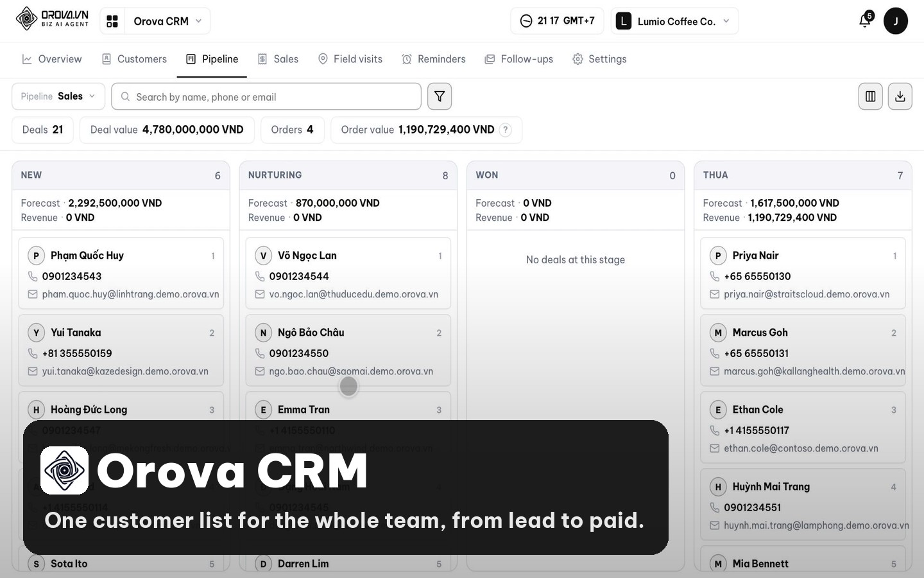Open the 21:17 GMT+7 timezone selector

pos(557,21)
